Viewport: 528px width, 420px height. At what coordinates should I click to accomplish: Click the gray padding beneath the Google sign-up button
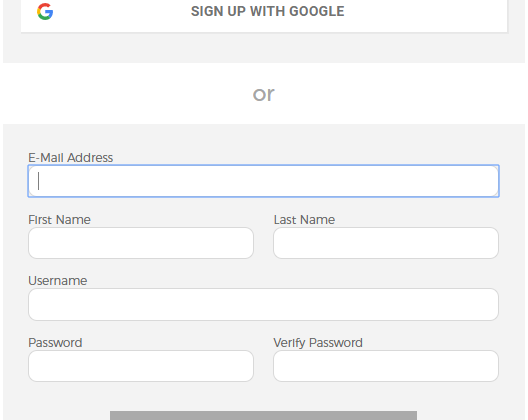(264, 48)
